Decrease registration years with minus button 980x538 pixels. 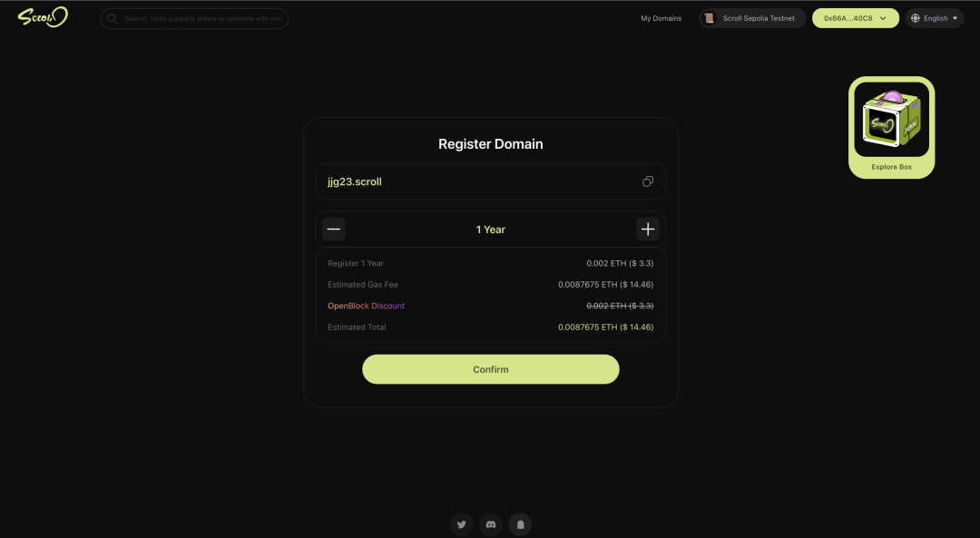point(334,230)
